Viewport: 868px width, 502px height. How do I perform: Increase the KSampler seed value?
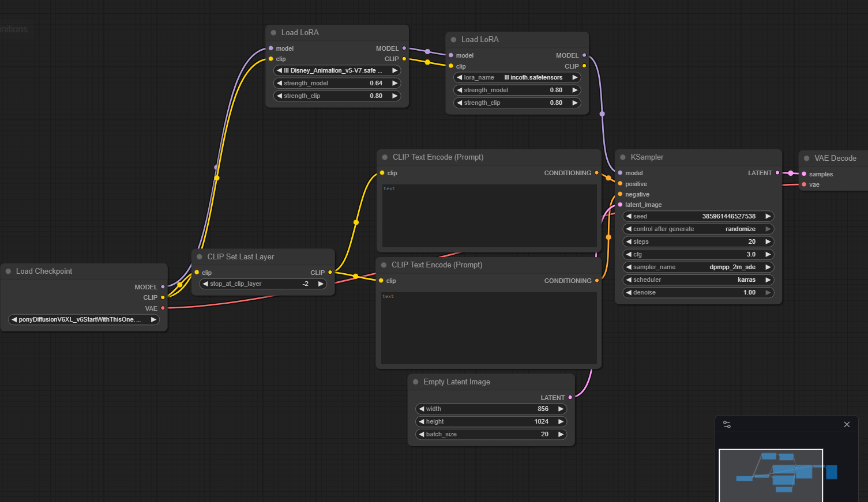tap(768, 216)
